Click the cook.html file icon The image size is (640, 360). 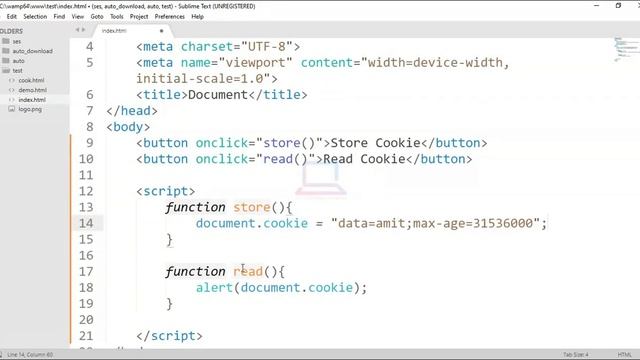[x=11, y=80]
